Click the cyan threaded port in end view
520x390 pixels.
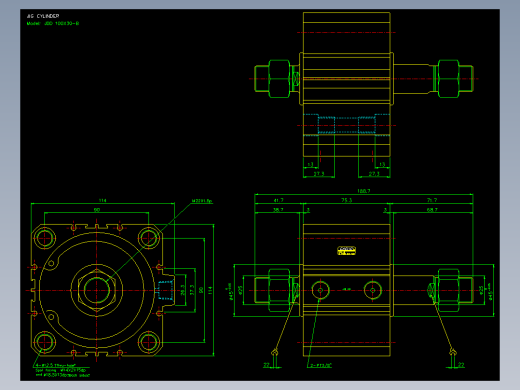[x=165, y=290]
